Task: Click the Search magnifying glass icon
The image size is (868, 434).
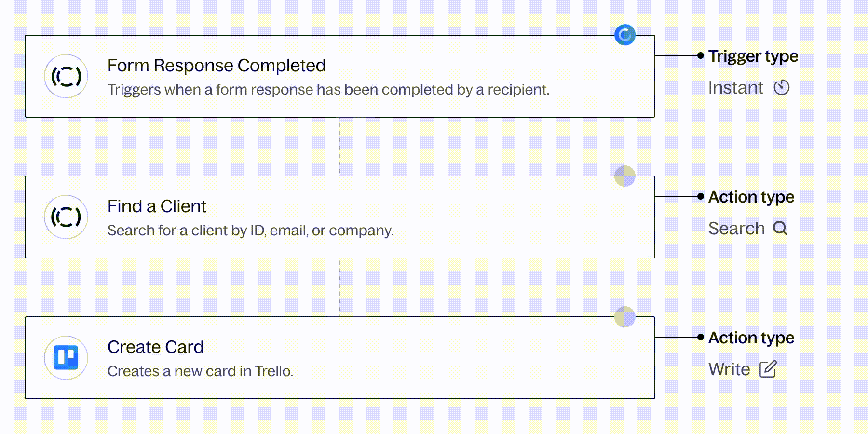Action: point(780,228)
